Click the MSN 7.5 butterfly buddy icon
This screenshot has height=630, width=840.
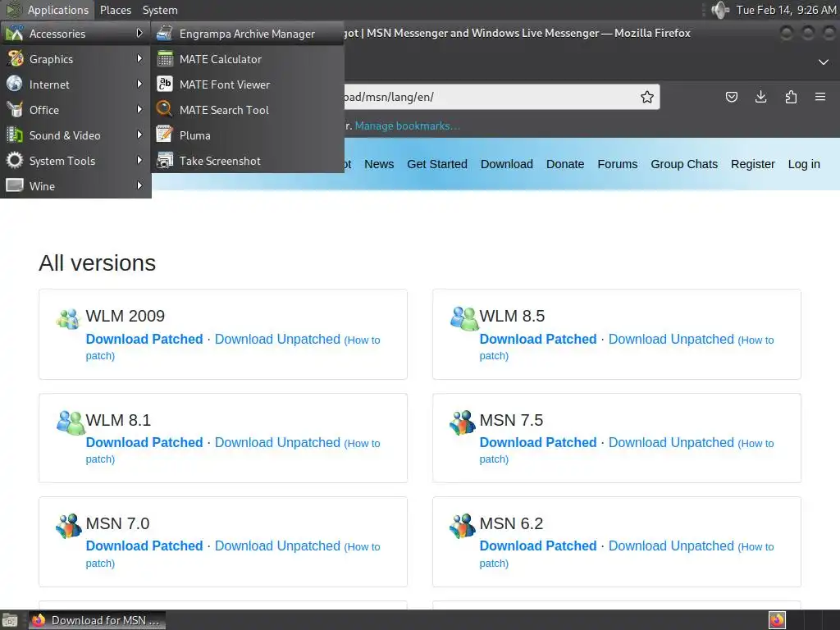463,422
